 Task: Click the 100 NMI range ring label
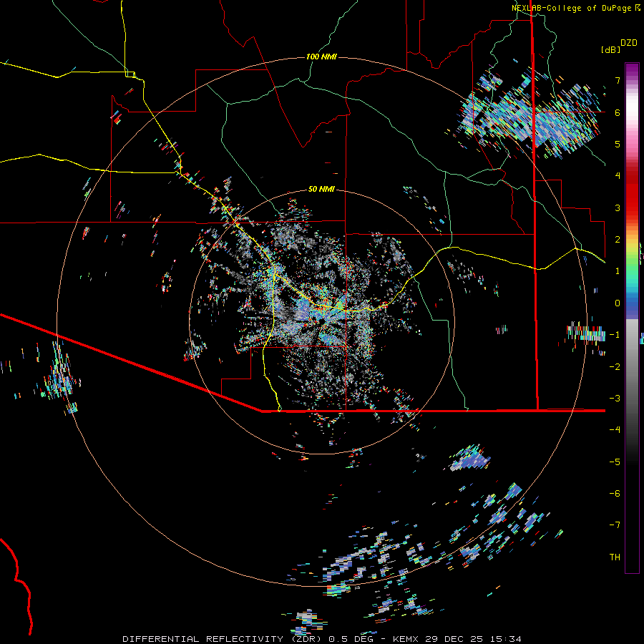(321, 57)
